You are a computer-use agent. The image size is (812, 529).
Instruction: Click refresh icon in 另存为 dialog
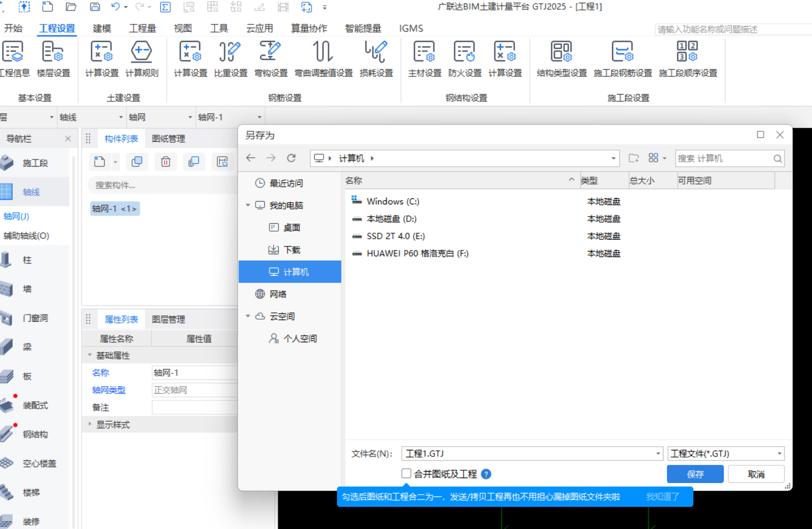[x=291, y=158]
